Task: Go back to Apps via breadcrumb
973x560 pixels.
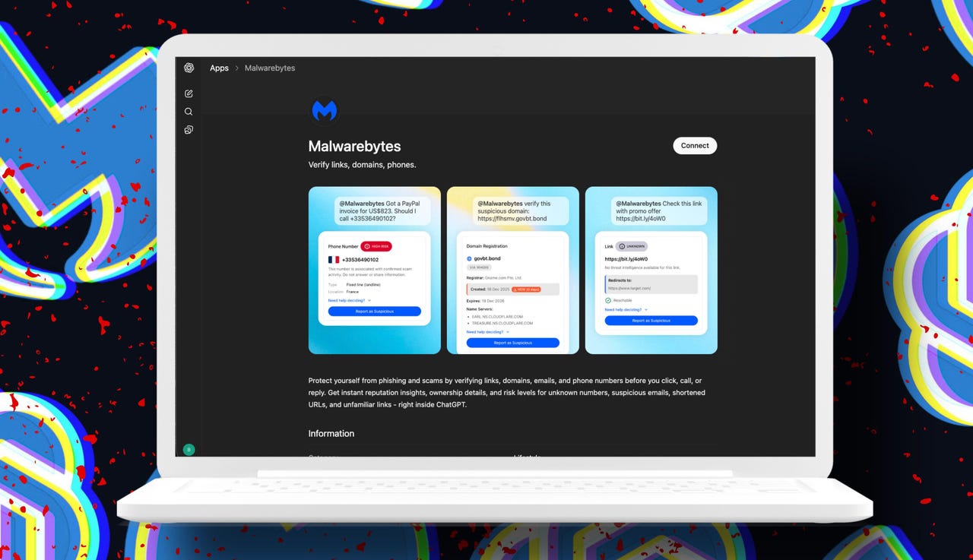Action: coord(219,68)
